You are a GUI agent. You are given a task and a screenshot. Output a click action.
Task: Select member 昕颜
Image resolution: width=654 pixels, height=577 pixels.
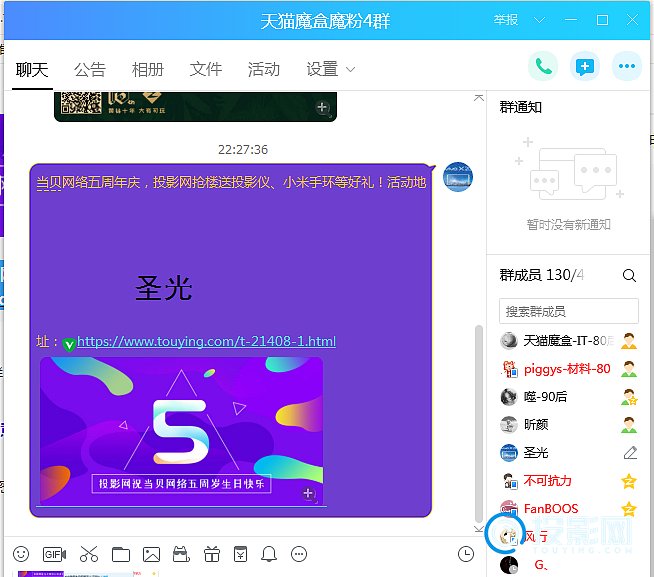(568, 425)
